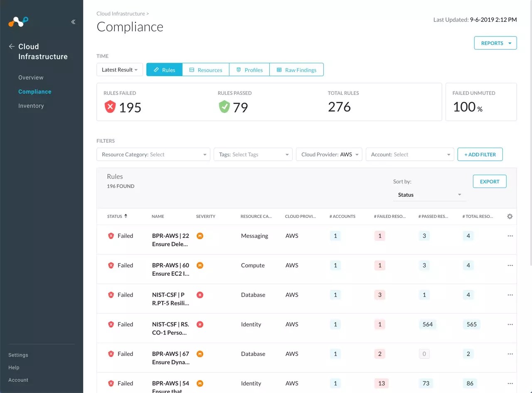Click the Name column header
The width and height of the screenshot is (532, 393).
tap(158, 216)
